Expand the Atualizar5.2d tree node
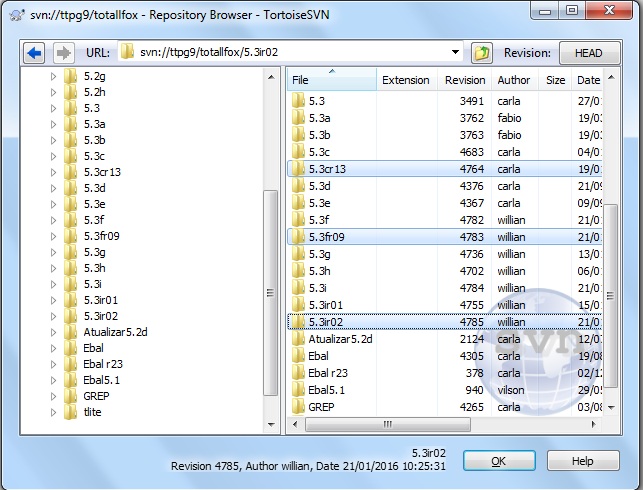The height and width of the screenshot is (490, 643). tap(53, 332)
